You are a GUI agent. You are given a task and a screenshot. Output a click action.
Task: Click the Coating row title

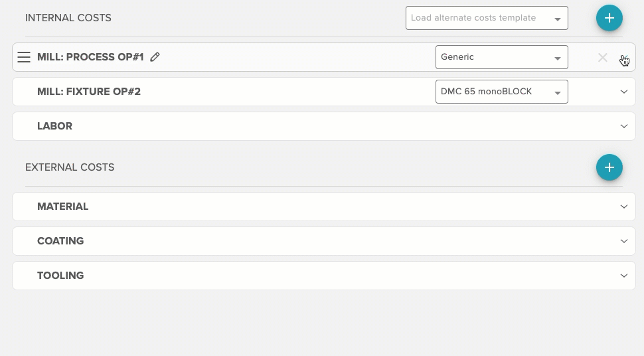coord(60,241)
